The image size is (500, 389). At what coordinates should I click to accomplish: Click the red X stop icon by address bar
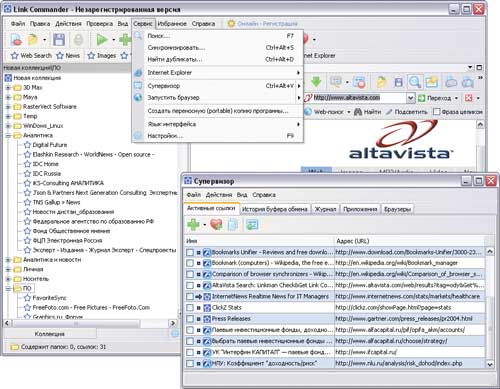pos(469,98)
